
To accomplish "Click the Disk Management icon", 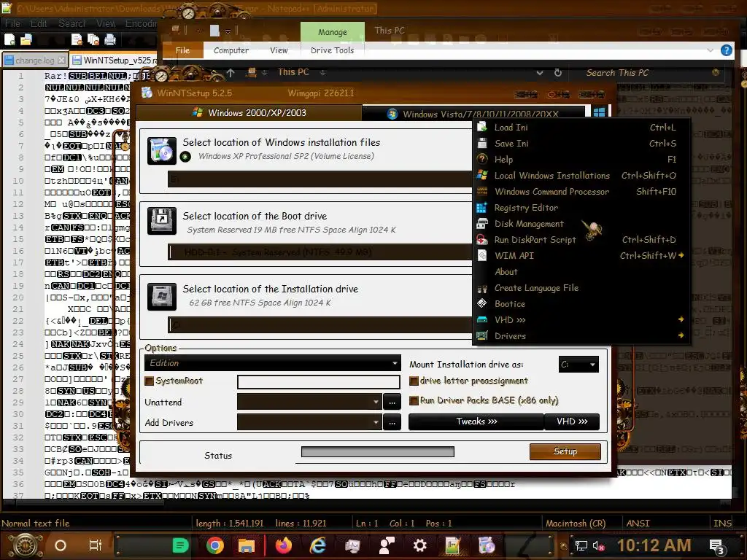I will (x=482, y=223).
